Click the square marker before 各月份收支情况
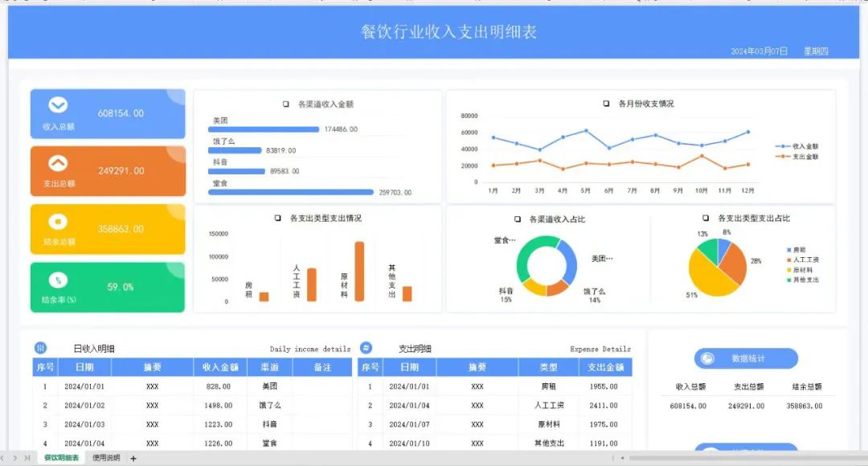Image resolution: width=868 pixels, height=466 pixels. coord(606,104)
